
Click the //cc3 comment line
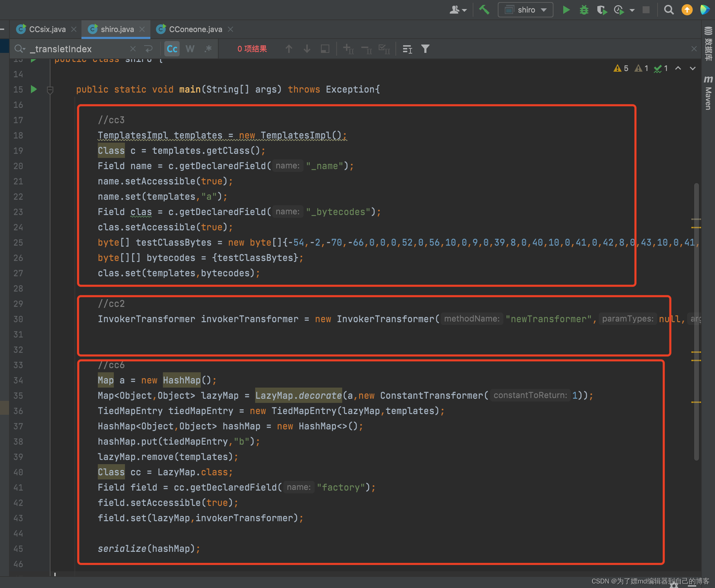tap(111, 120)
